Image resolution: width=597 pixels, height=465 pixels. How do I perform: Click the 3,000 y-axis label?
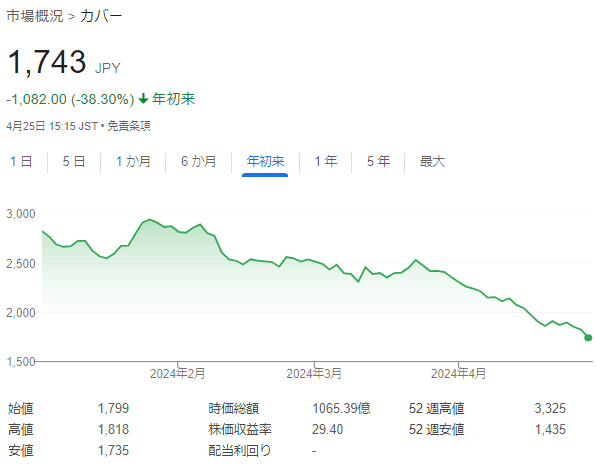pyautogui.click(x=21, y=214)
